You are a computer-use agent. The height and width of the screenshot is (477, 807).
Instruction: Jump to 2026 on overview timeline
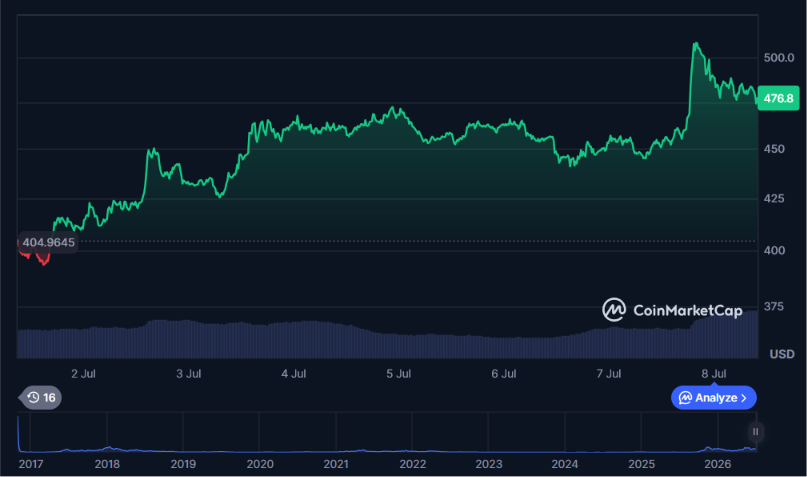[x=717, y=464]
